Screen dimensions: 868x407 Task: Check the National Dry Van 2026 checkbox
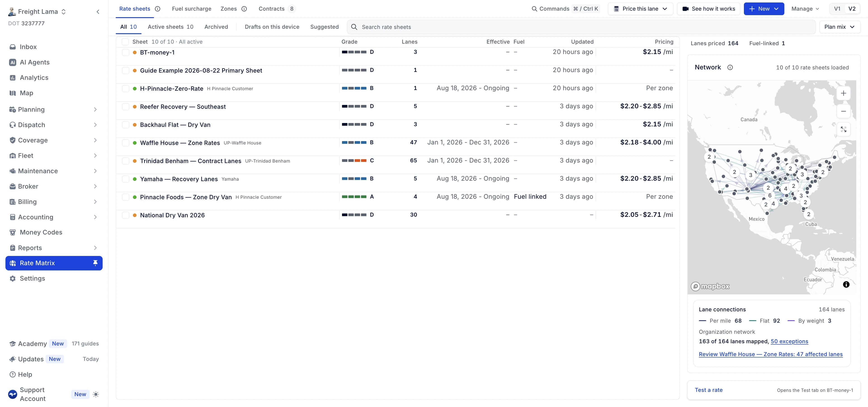click(125, 215)
